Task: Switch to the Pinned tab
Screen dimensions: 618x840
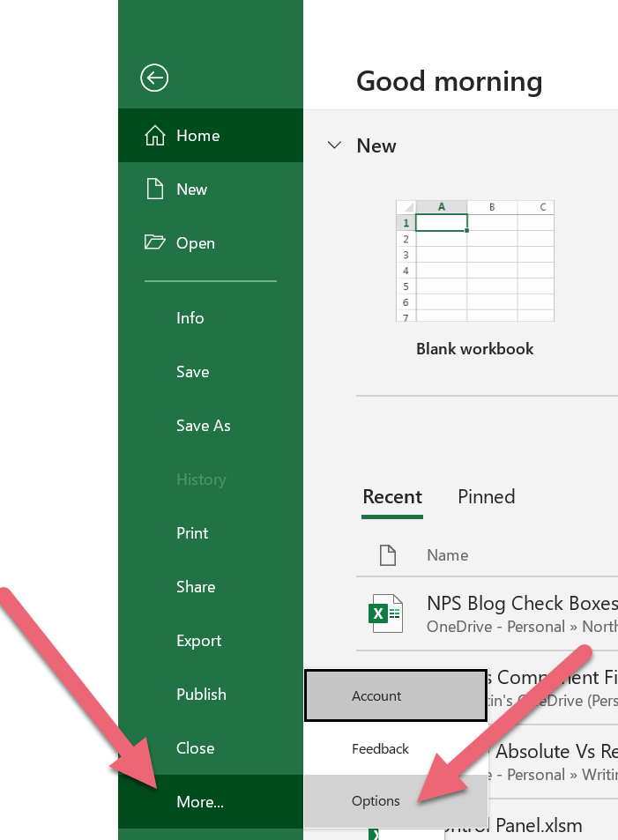Action: [486, 497]
